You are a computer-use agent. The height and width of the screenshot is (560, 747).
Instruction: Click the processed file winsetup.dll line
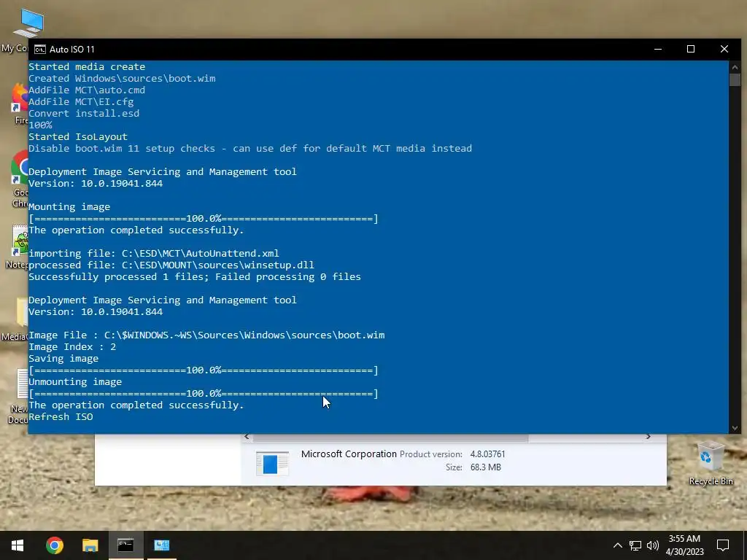click(x=171, y=265)
